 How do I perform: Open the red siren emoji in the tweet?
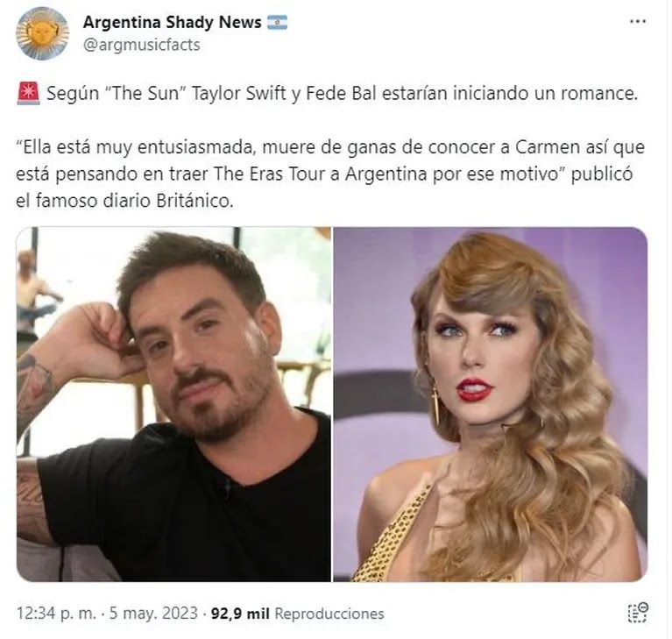(x=28, y=94)
